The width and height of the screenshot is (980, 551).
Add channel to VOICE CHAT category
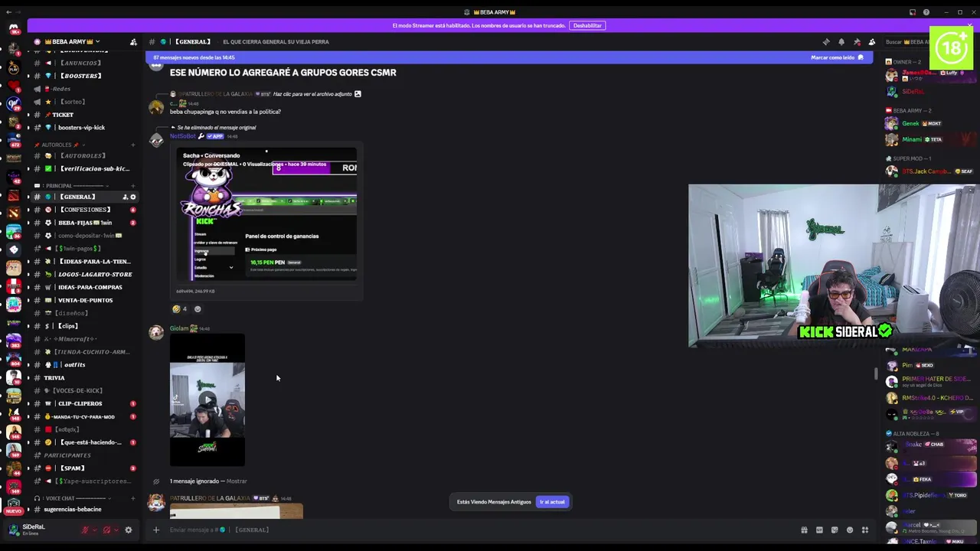(132, 498)
